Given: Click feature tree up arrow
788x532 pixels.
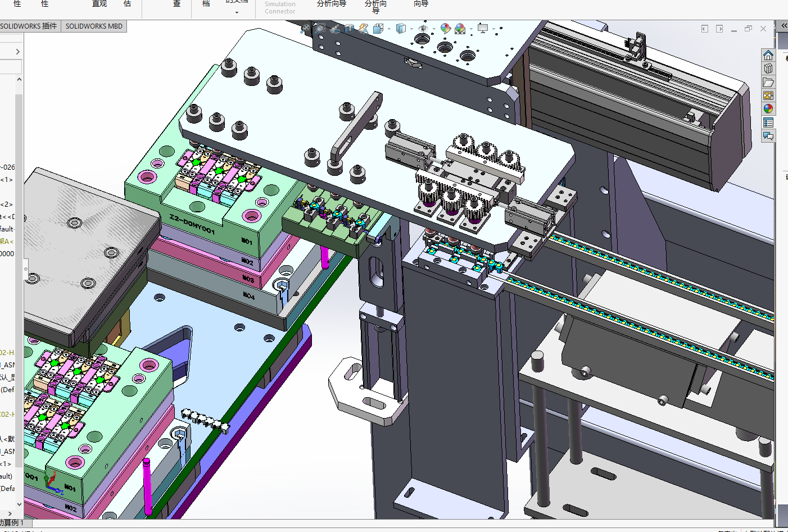Looking at the screenshot, I should pyautogui.click(x=19, y=79).
